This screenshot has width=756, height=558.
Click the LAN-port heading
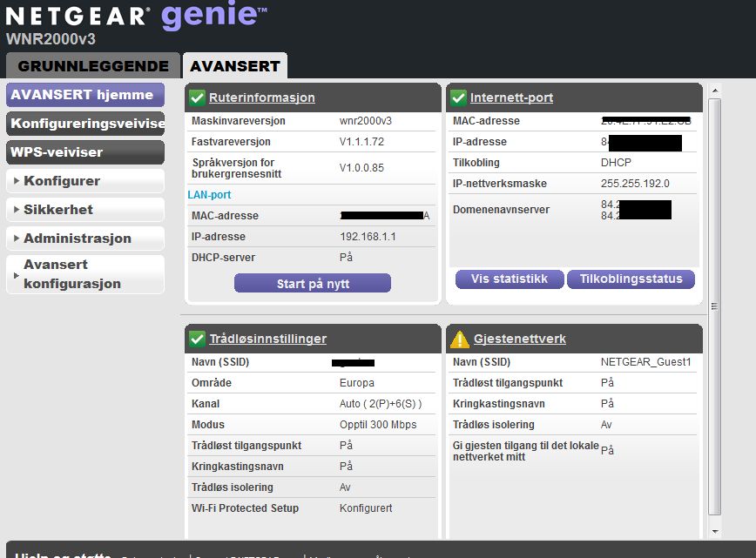coord(209,195)
